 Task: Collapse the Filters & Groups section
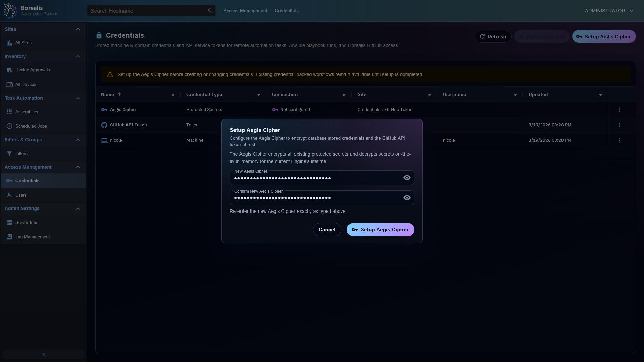(x=78, y=140)
